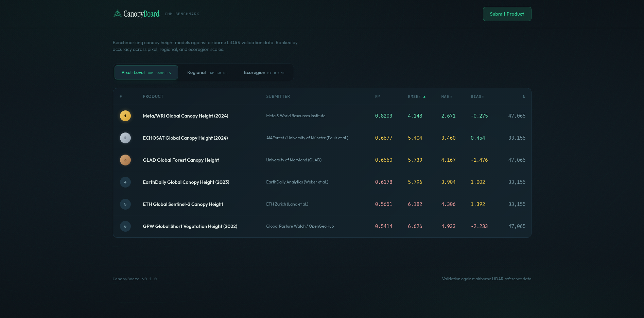Image resolution: width=644 pixels, height=318 pixels.
Task: Open GPW Global Short Vegetation Height (2022)
Action: click(x=190, y=226)
